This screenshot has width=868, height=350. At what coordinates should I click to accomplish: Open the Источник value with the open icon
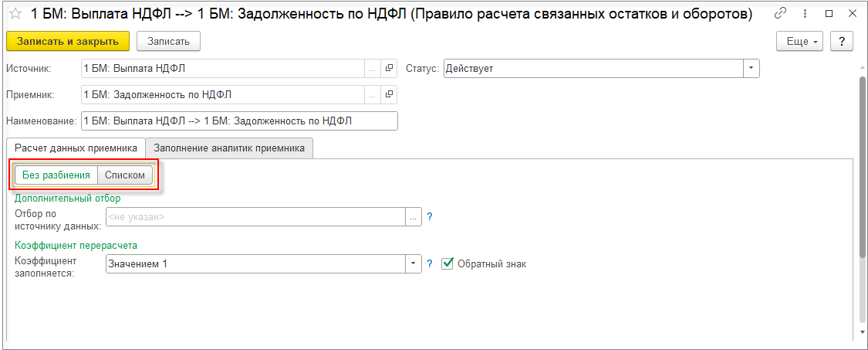[x=389, y=69]
